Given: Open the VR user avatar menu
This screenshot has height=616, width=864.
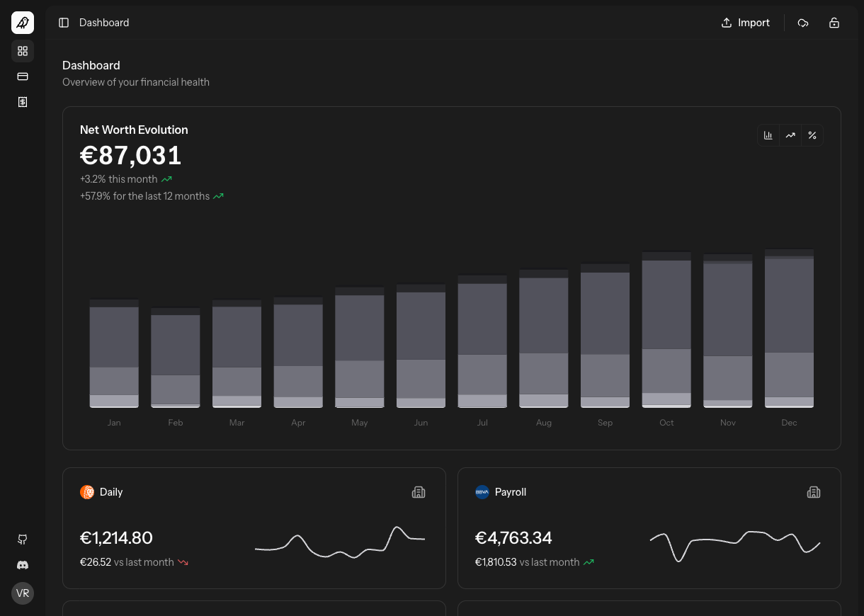Looking at the screenshot, I should coord(23,593).
